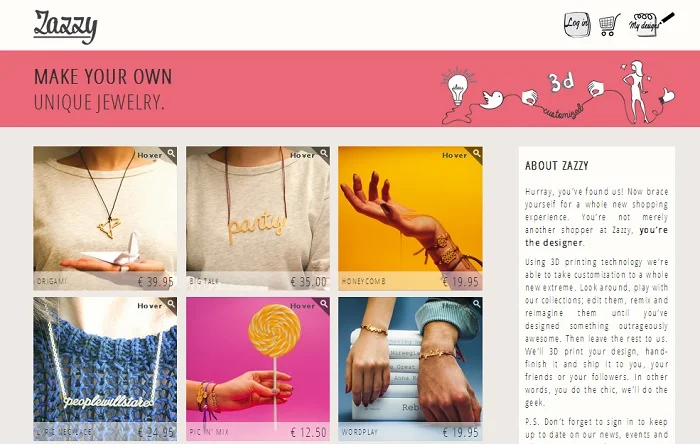Select the Wordplay € 19.95 label
700x444 pixels.
(x=460, y=432)
